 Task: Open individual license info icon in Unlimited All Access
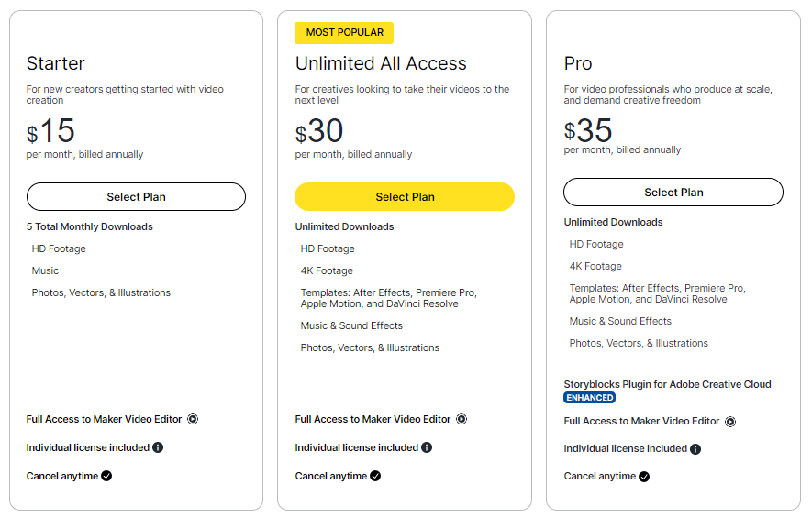point(427,447)
